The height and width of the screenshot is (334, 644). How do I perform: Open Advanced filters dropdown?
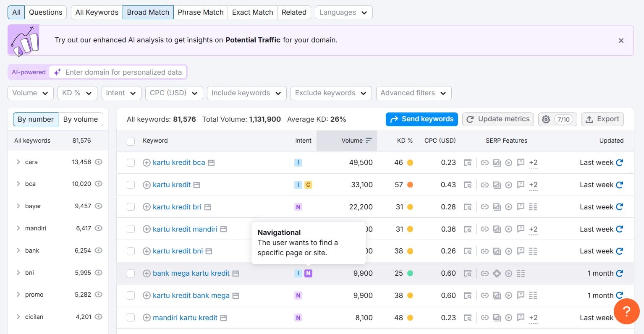click(x=414, y=93)
